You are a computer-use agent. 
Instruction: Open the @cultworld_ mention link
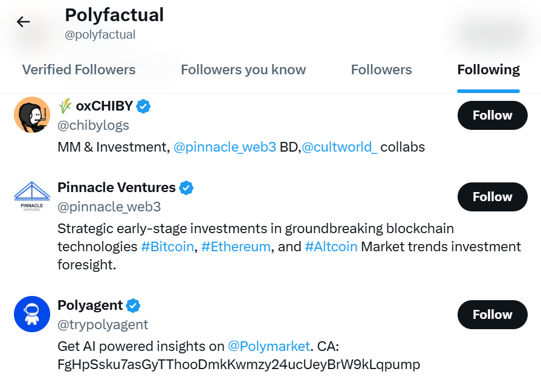pos(339,147)
